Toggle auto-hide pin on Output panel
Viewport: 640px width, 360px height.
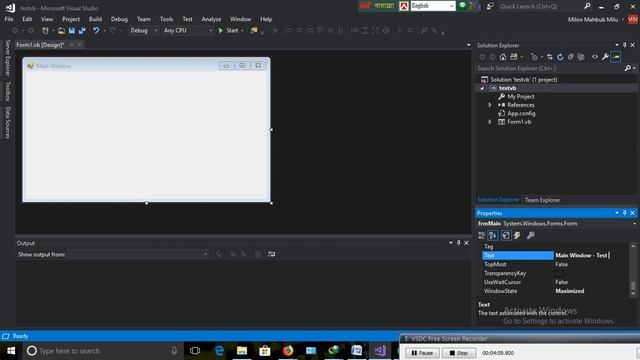458,243
